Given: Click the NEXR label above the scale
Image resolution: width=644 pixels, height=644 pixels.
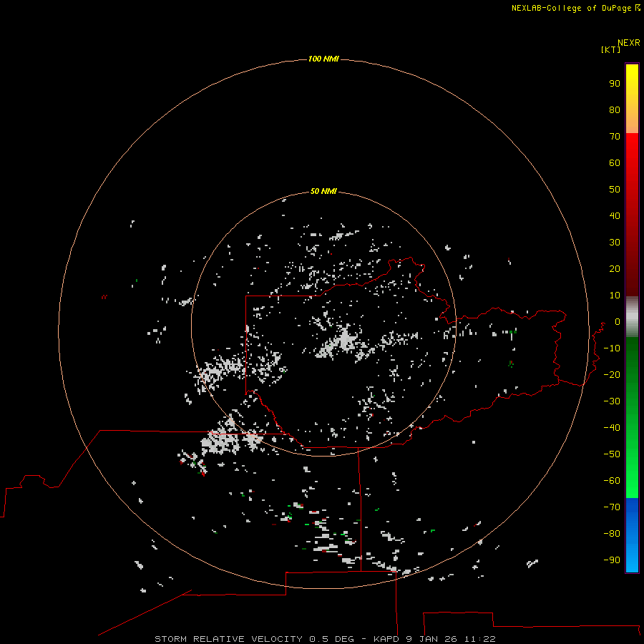Looking at the screenshot, I should 629,43.
